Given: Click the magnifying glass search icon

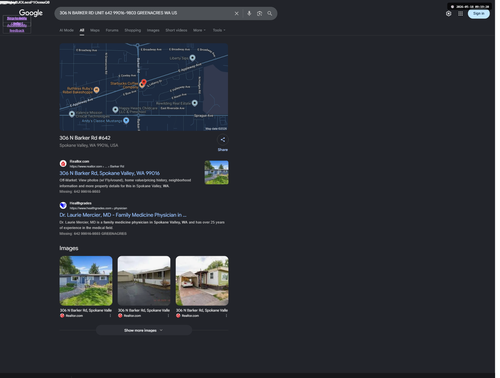Looking at the screenshot, I should coord(269,14).
